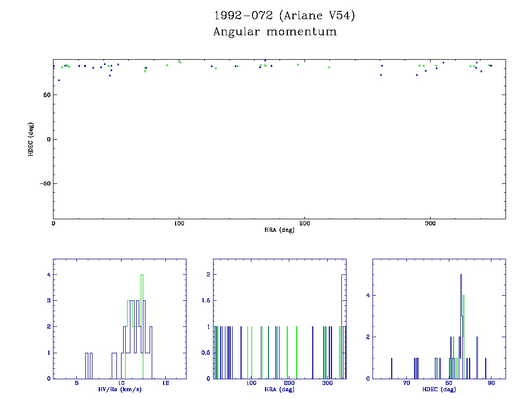Click the '50' tick label on the scatter plot y-axis
532x399 pixels.
[47, 95]
